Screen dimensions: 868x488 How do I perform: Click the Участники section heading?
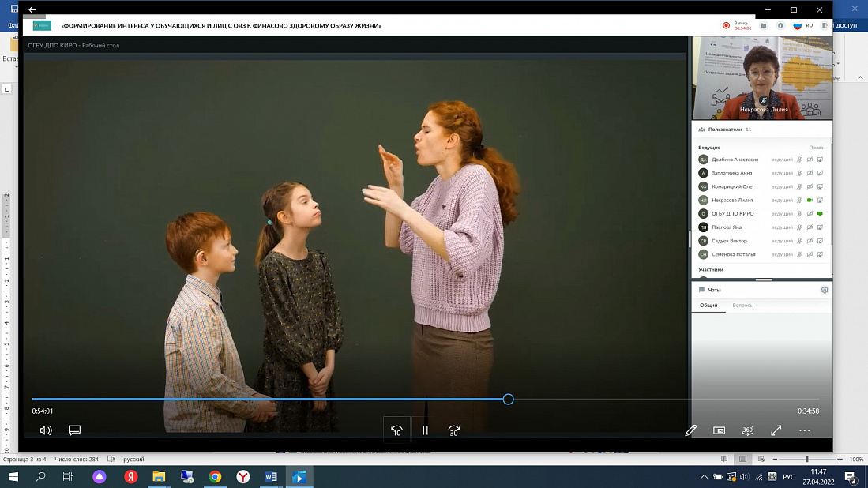711,269
